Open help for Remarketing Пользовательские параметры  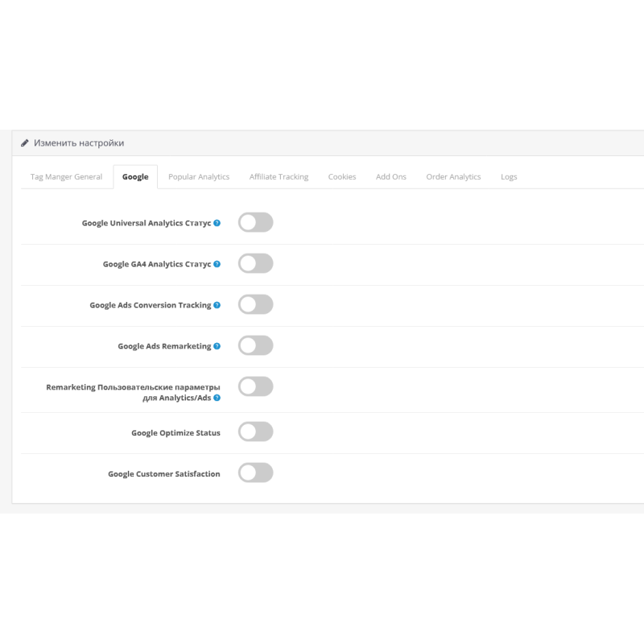216,398
